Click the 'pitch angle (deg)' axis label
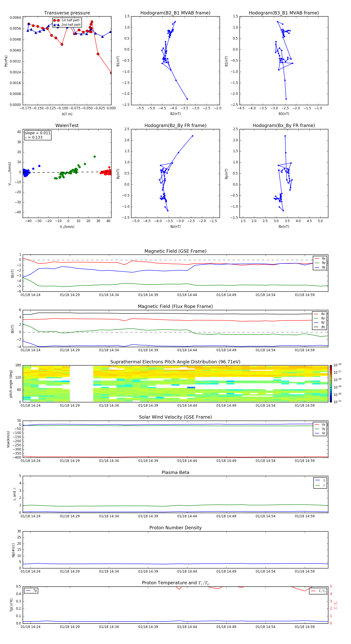 (11, 384)
